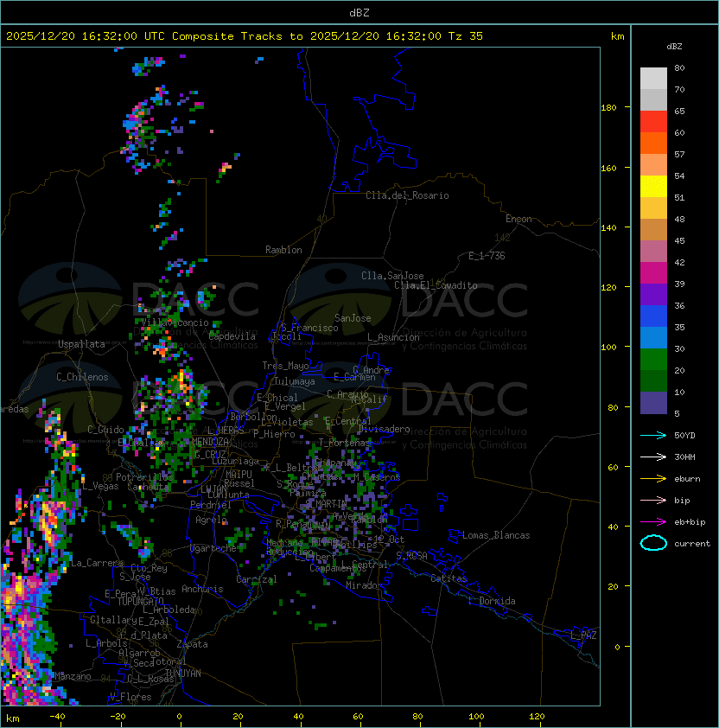The width and height of the screenshot is (719, 728).
Task: Select the slate-purple 5-10 dBZ swatch
Action: pyautogui.click(x=653, y=403)
